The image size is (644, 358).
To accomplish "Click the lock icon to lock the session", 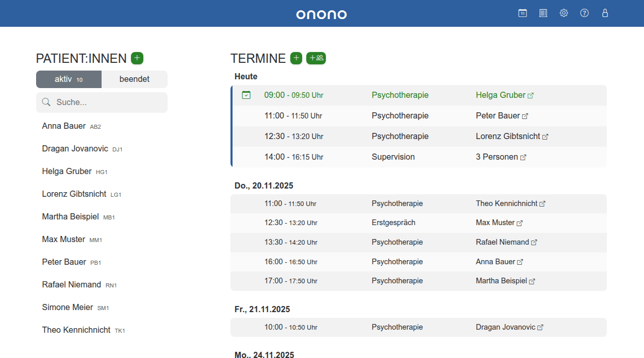I will point(605,13).
